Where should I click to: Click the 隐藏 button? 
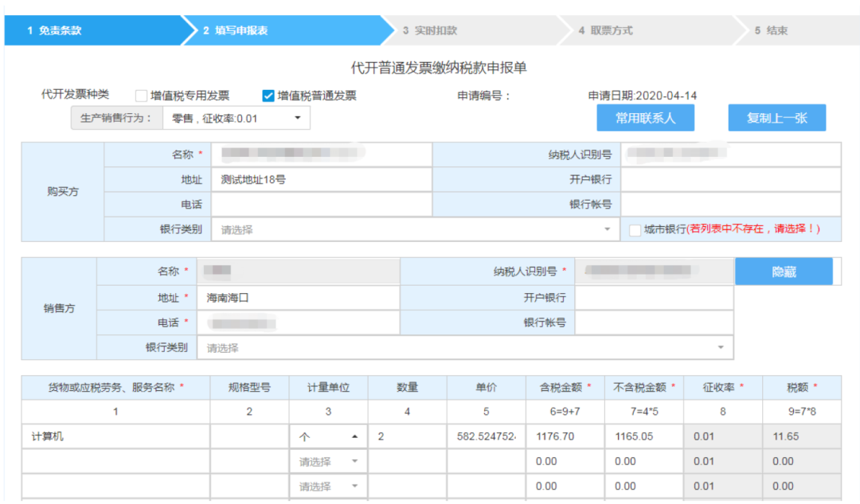[784, 272]
